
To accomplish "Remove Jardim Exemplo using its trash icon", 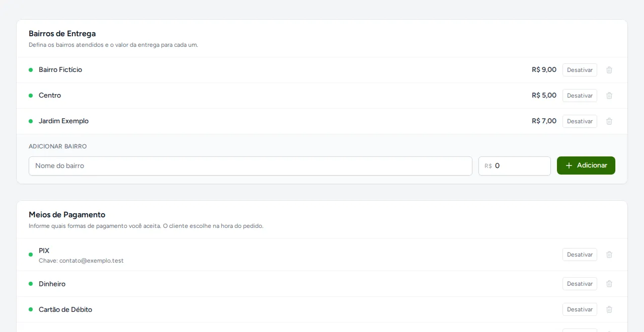I will pos(609,121).
